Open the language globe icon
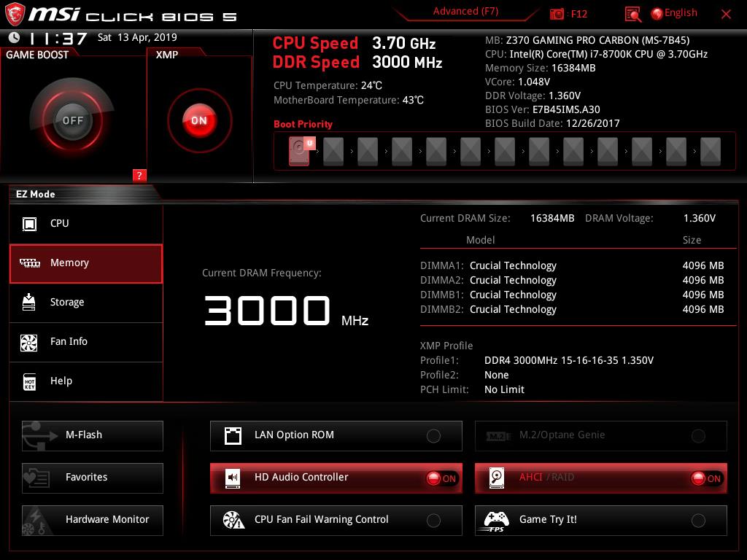Image resolution: width=747 pixels, height=560 pixels. [657, 13]
